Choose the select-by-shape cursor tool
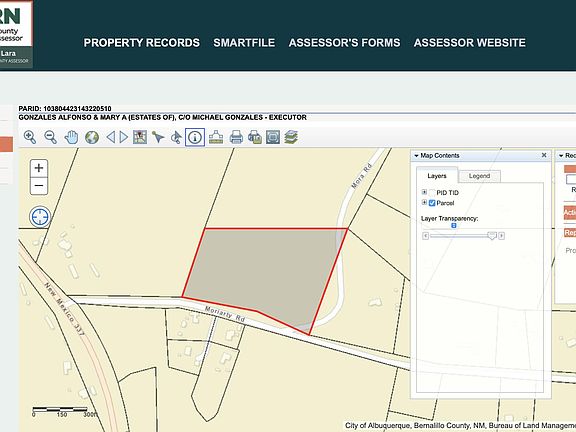 (176, 137)
